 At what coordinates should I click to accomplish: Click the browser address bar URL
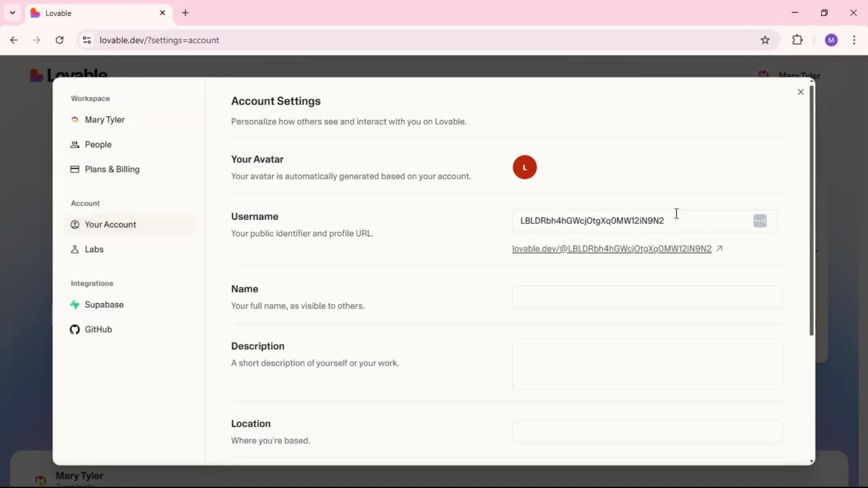coord(159,40)
